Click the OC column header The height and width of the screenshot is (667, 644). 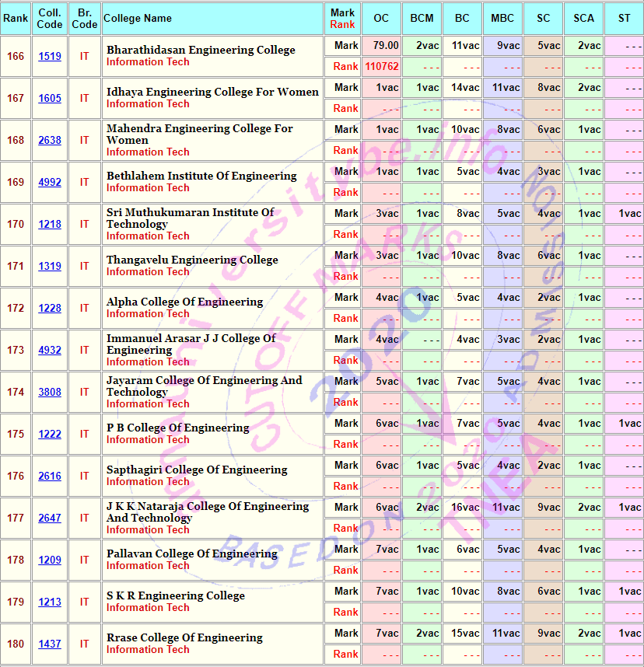[x=381, y=19]
